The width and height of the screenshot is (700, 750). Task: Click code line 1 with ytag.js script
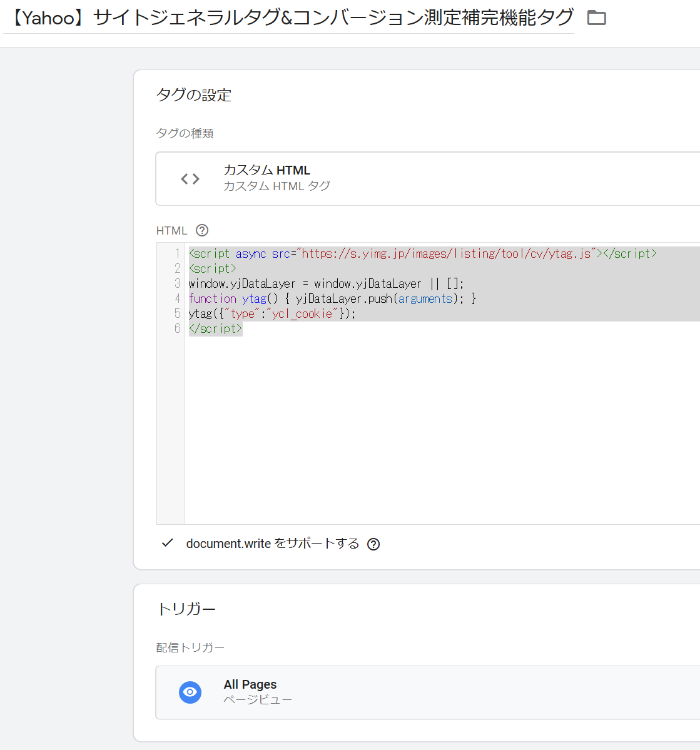point(422,253)
